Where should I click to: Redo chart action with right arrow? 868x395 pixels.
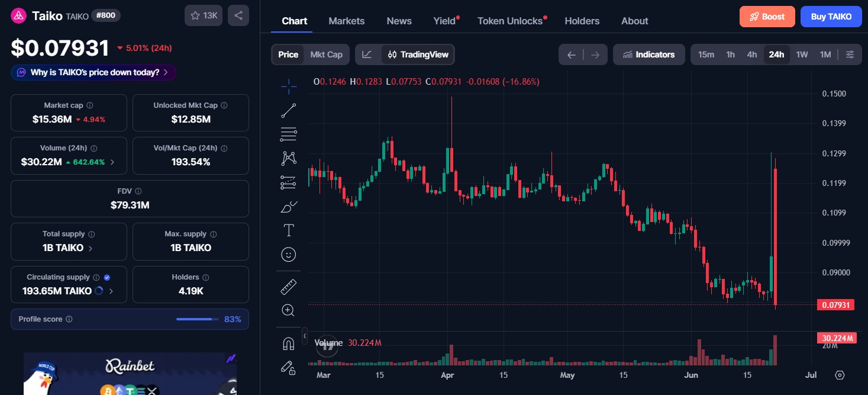pos(595,54)
